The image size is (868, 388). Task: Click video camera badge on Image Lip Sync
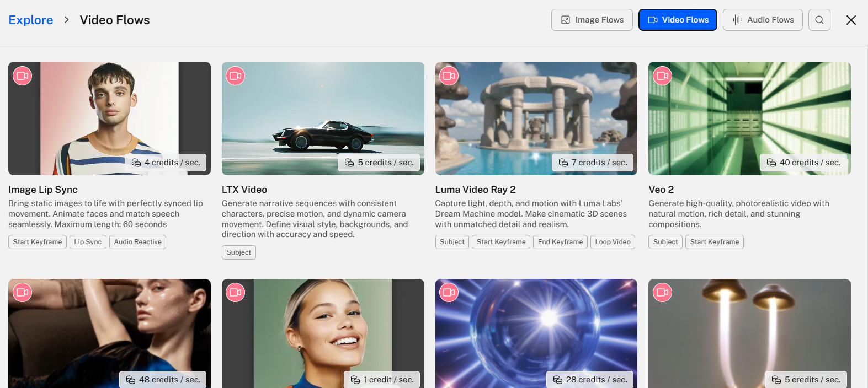coord(23,76)
